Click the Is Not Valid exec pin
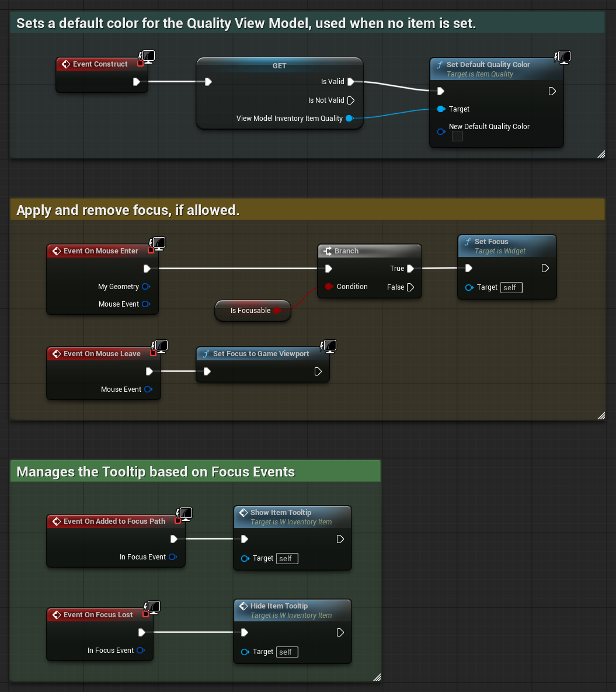Viewport: 616px width, 692px height. [351, 100]
